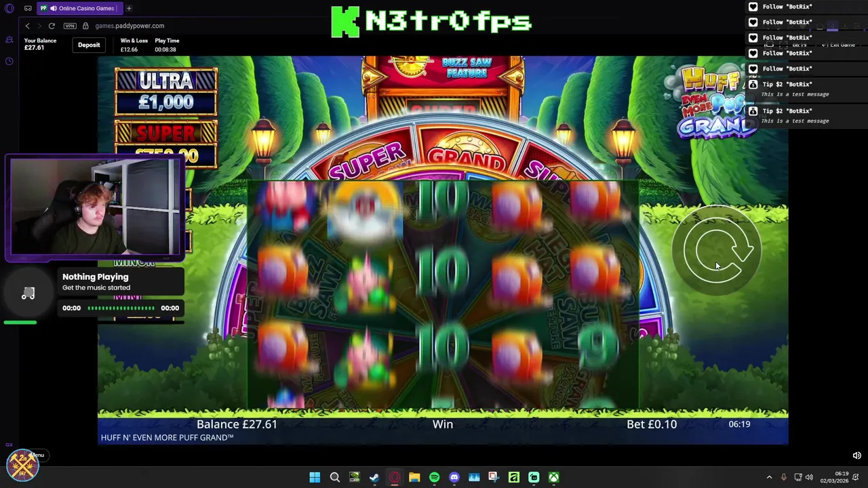Click the Balance £27.61 text in game bar
Viewport: 868px width, 488px height.
pyautogui.click(x=237, y=424)
